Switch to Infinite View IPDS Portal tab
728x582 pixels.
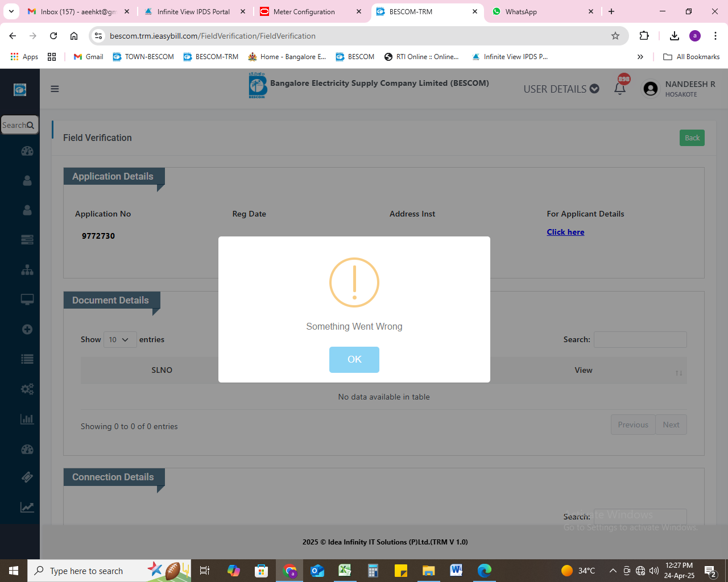tap(193, 11)
